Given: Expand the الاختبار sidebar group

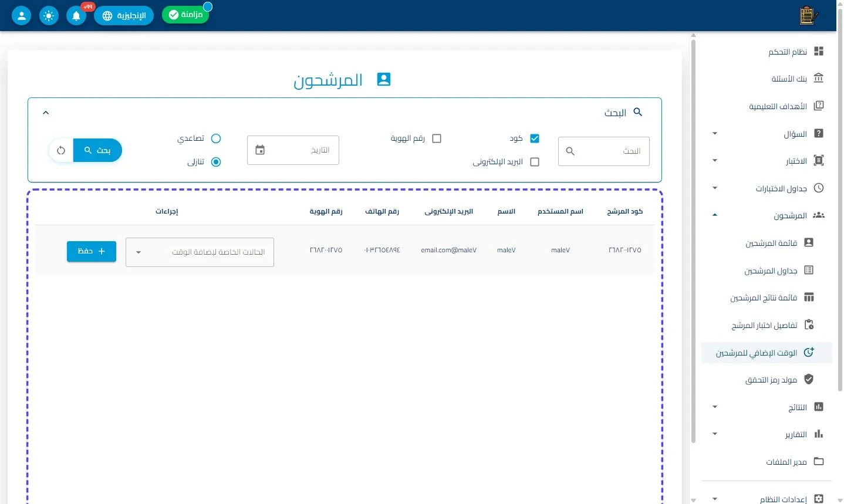Looking at the screenshot, I should coord(714,161).
